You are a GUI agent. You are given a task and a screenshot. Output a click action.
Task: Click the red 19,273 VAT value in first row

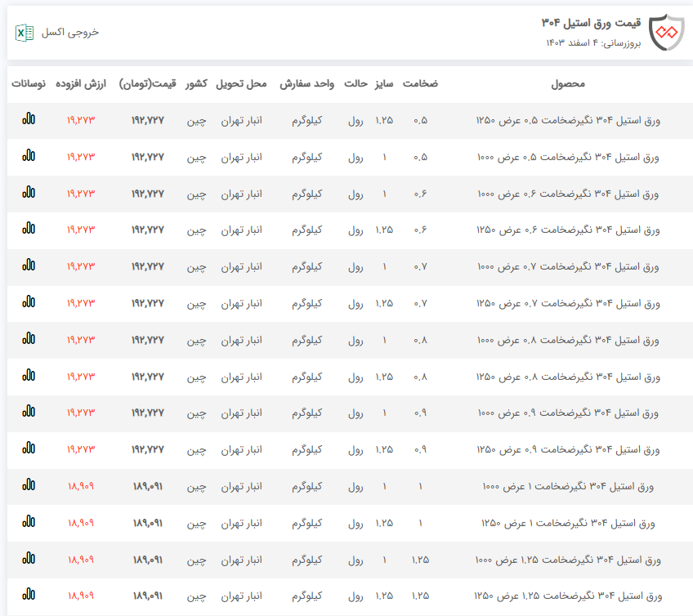pyautogui.click(x=81, y=120)
